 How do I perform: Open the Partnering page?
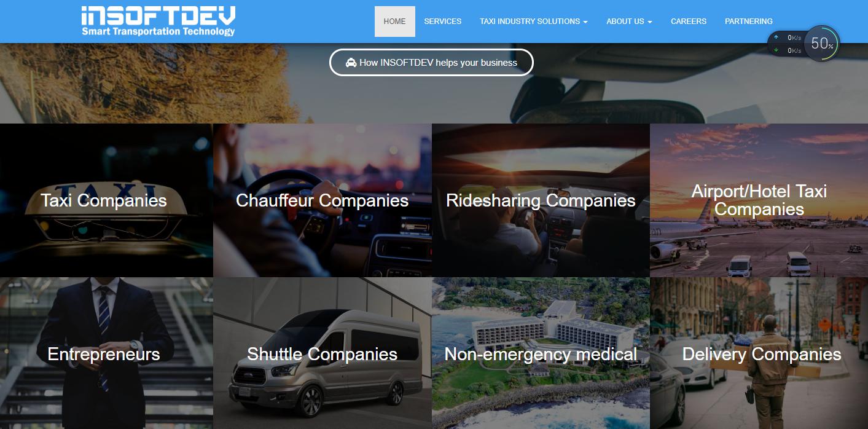point(749,22)
